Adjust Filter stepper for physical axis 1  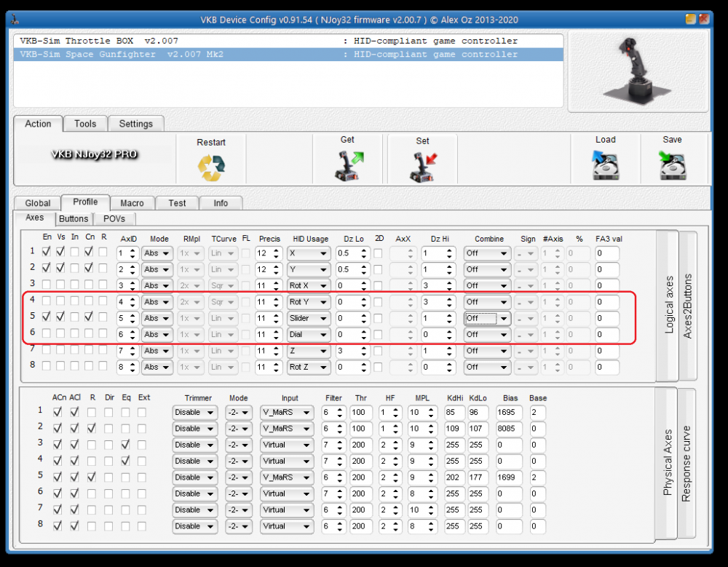(x=340, y=413)
